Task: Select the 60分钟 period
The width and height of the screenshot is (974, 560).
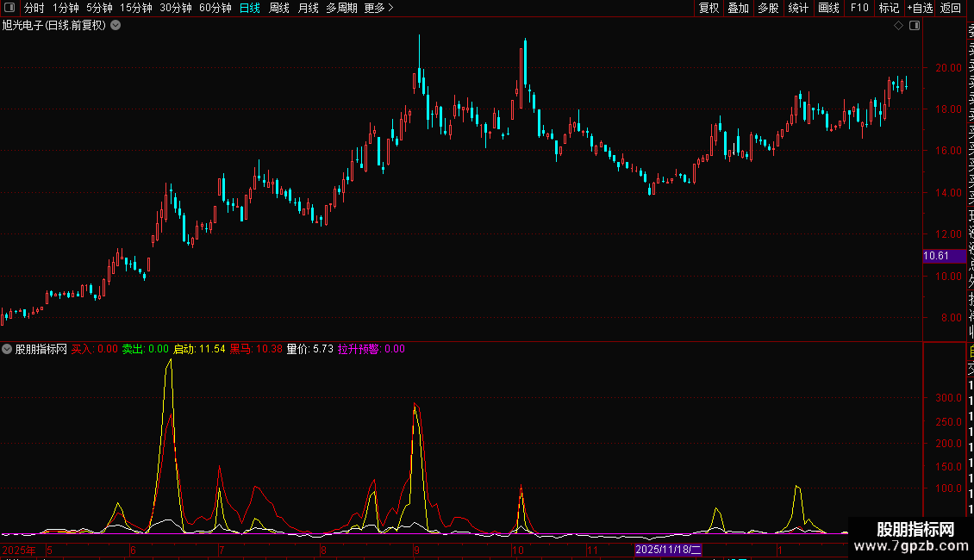Action: pyautogui.click(x=215, y=8)
